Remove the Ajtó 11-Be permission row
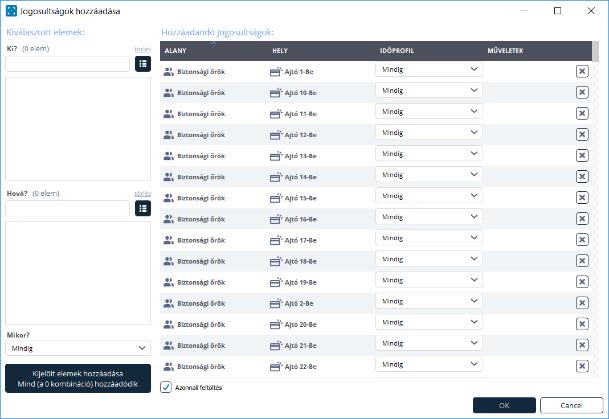The width and height of the screenshot is (609, 419). [x=582, y=113]
